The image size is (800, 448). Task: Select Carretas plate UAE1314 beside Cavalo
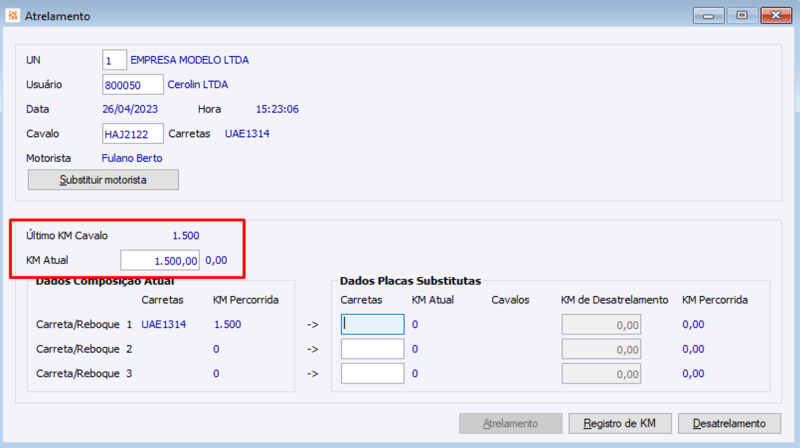click(247, 134)
